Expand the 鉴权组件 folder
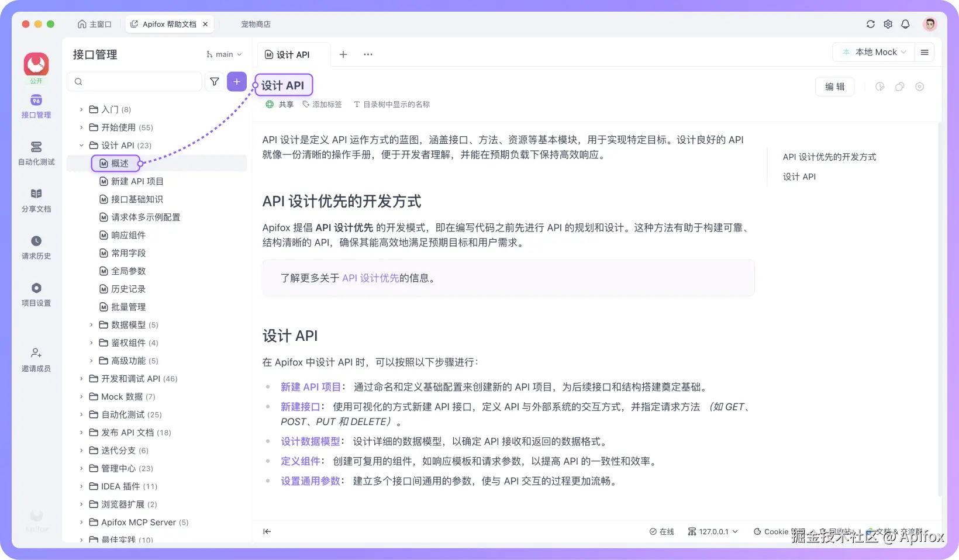 [x=91, y=343]
